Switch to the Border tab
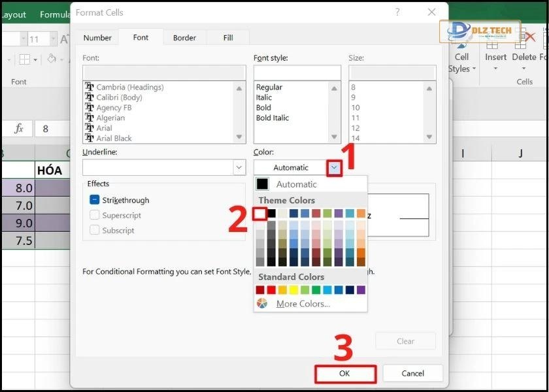This screenshot has height=392, width=549. tap(184, 38)
